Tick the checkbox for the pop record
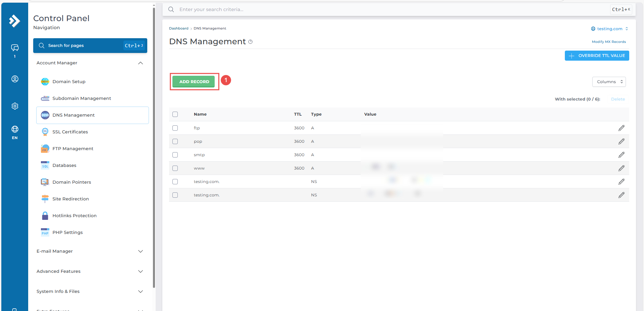This screenshot has height=311, width=644. 175,141
